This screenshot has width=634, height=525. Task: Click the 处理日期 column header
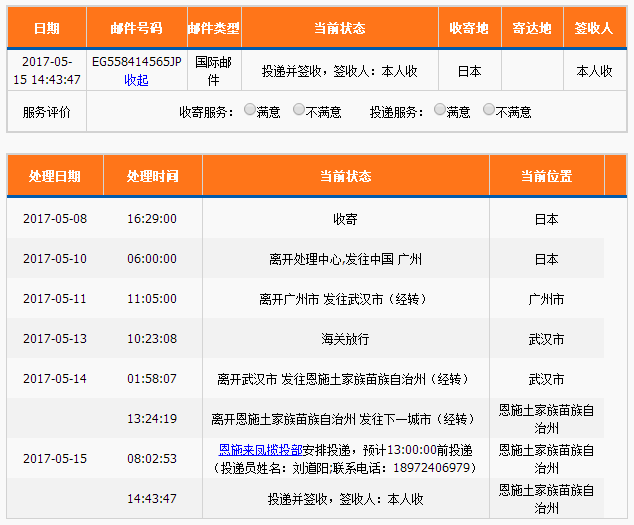(x=55, y=176)
